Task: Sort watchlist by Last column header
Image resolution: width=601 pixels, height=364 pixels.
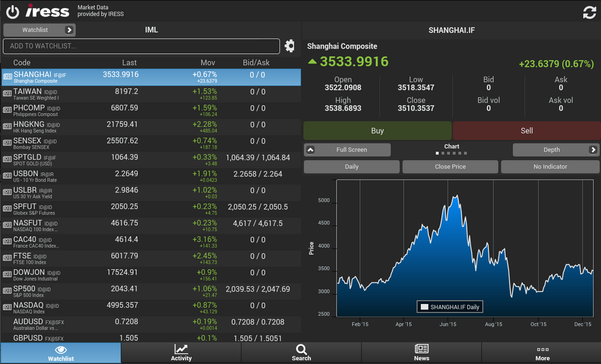Action: tap(129, 62)
